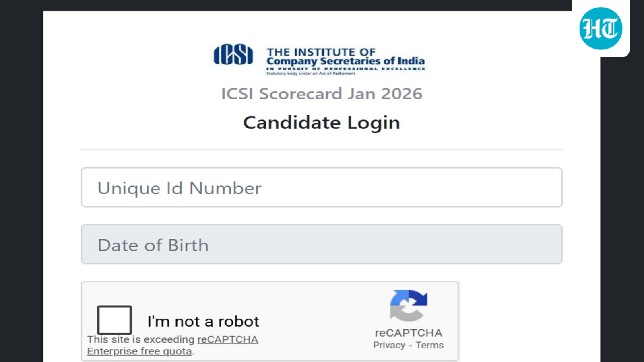
Task: Click the This site is exceeding warning
Action: [x=141, y=339]
